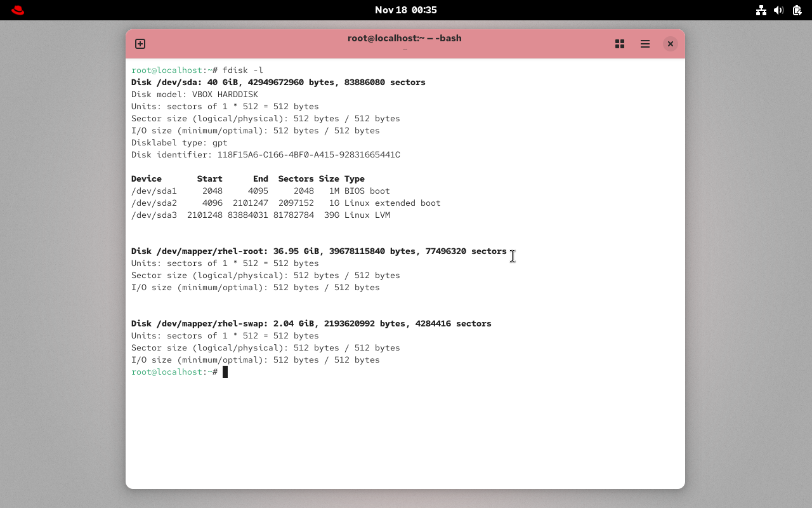Open the clock showing Nov 18 00:35
The height and width of the screenshot is (508, 812).
pyautogui.click(x=405, y=10)
